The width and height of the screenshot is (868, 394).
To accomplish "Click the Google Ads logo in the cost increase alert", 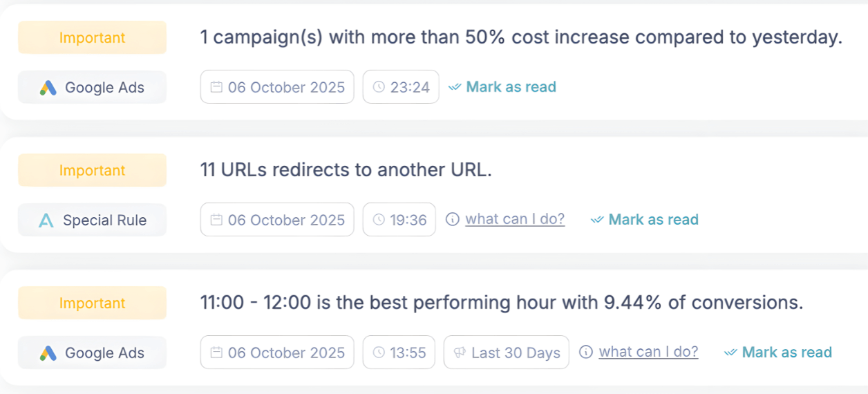I will pos(48,88).
